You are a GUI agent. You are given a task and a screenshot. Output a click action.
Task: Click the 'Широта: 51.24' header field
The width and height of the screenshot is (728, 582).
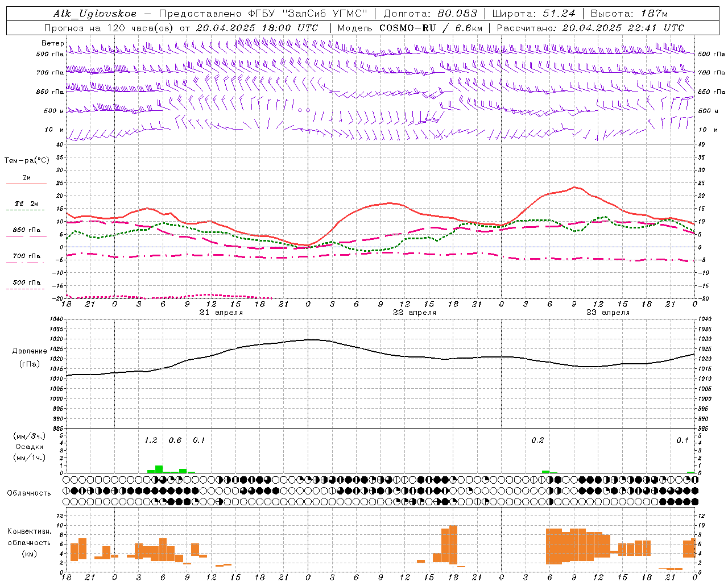tap(533, 14)
